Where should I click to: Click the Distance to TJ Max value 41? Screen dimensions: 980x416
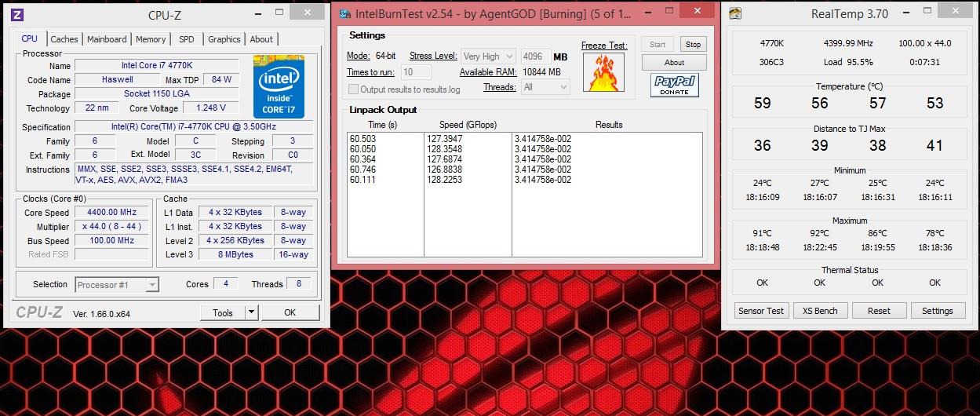(x=934, y=145)
